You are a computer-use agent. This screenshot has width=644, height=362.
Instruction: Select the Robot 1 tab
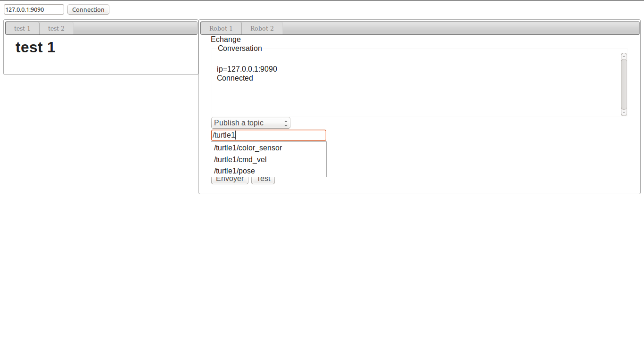221,28
